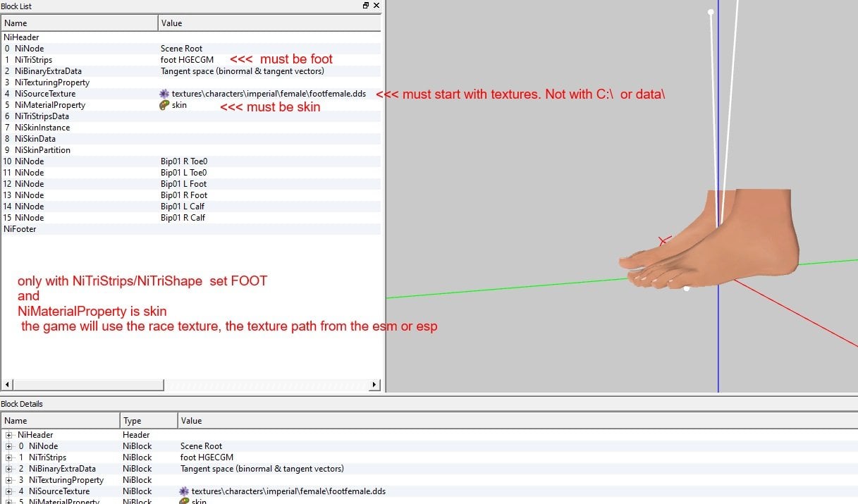858x504 pixels.
Task: Click the Value column header in Block Details
Action: click(517, 421)
